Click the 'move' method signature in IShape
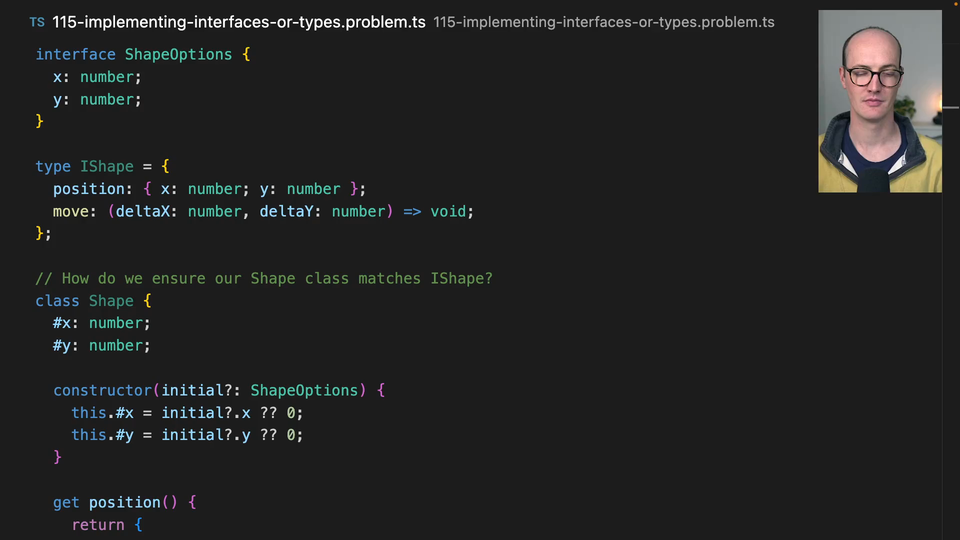Screen dimensions: 960x540 [71, 211]
